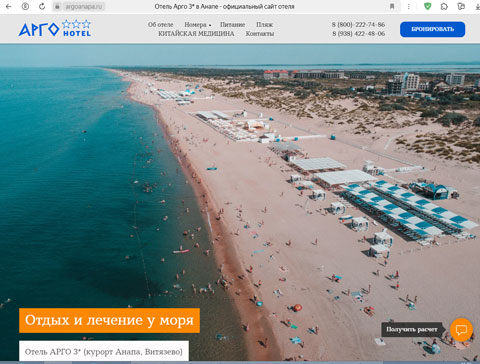Click the Yandex home icon beside back arrow

click(x=25, y=6)
